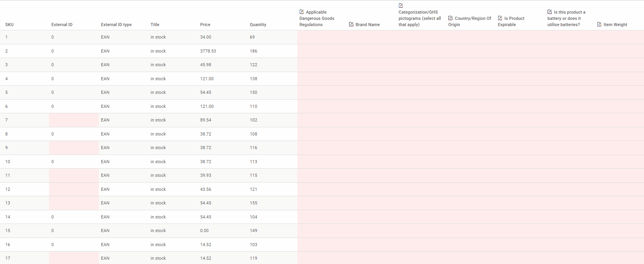
Task: Click edit icon beside Is Product Expirable
Action: 500,18
